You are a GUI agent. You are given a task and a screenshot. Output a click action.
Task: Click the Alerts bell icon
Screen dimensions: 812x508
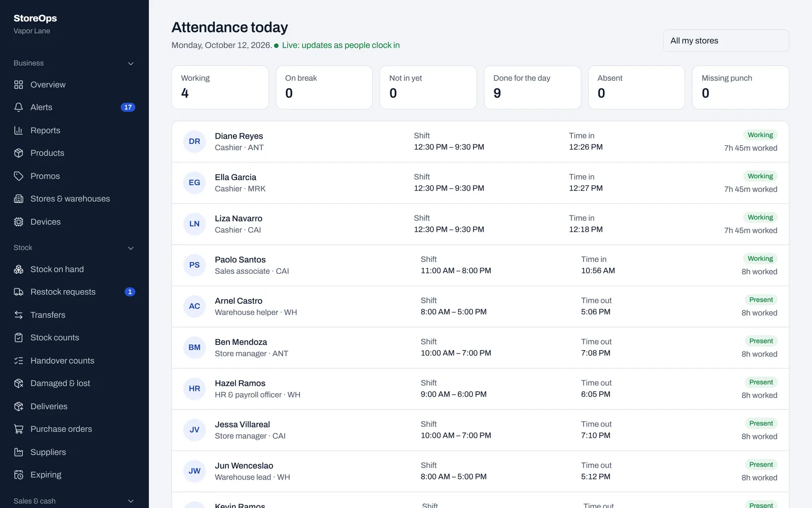pyautogui.click(x=19, y=107)
